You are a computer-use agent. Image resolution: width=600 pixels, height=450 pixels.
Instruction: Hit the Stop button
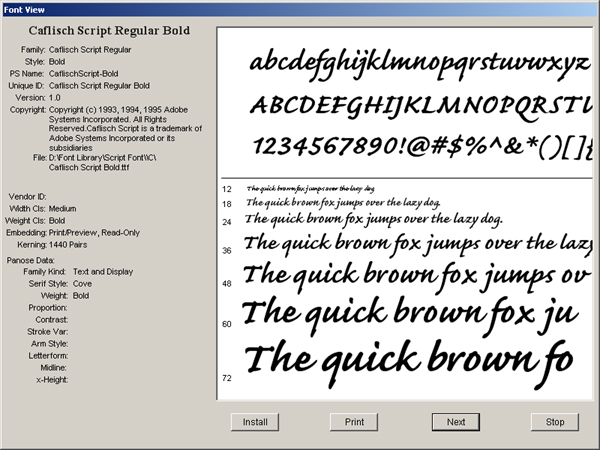pyautogui.click(x=555, y=422)
